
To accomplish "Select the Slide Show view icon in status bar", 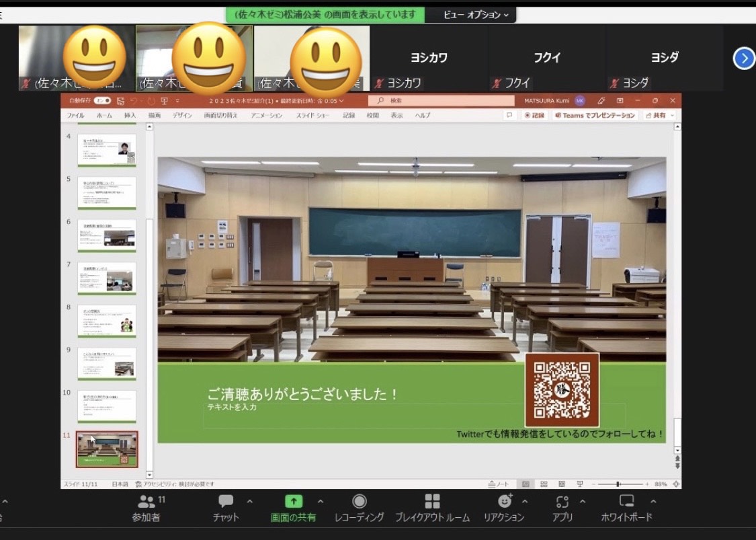I will click(581, 484).
